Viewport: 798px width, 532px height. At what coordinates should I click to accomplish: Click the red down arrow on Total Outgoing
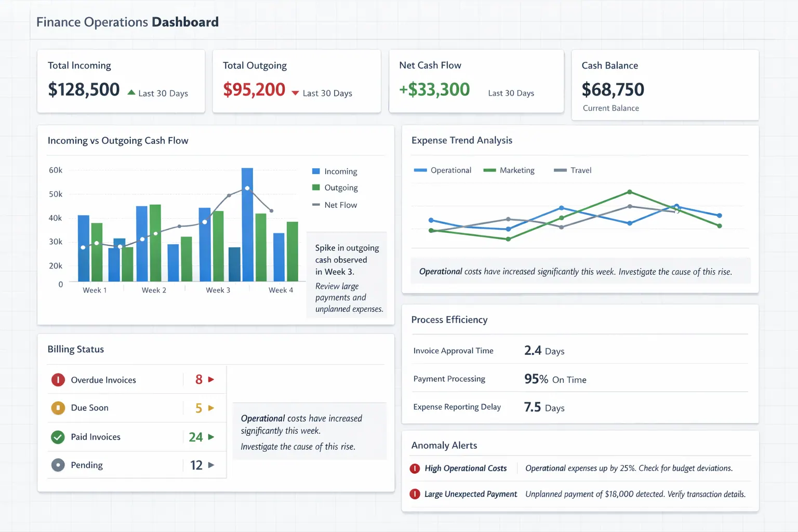tap(295, 92)
